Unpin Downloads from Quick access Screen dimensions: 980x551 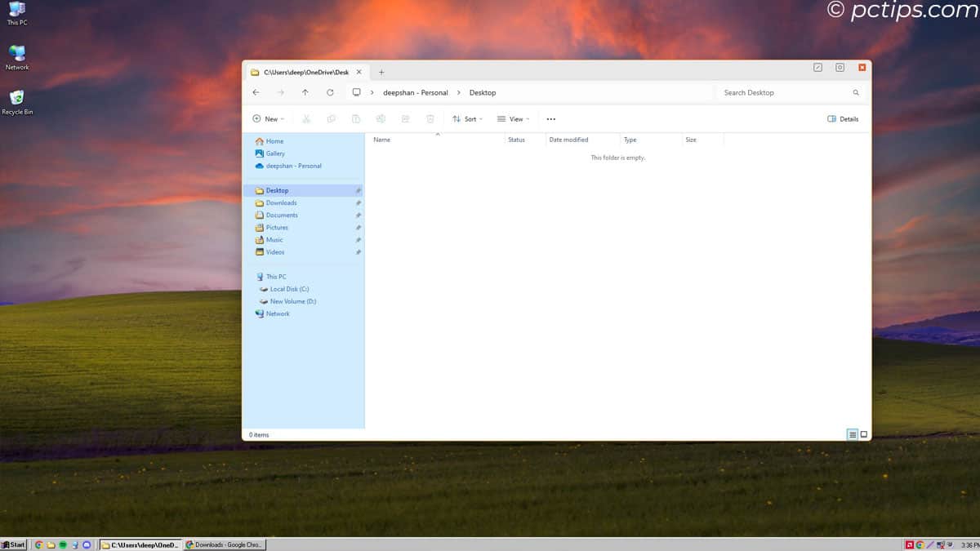(x=358, y=202)
